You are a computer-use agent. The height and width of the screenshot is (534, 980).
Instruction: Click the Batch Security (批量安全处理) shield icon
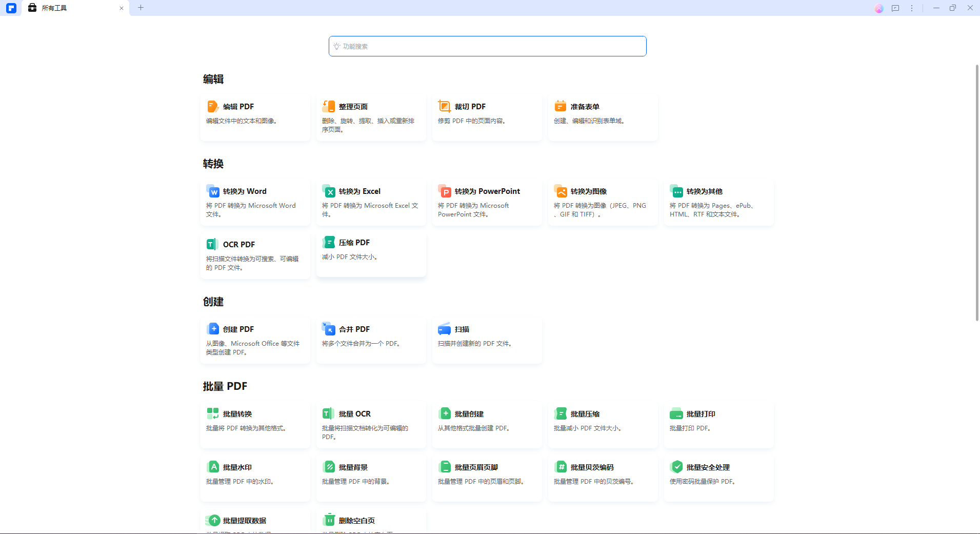click(x=676, y=467)
